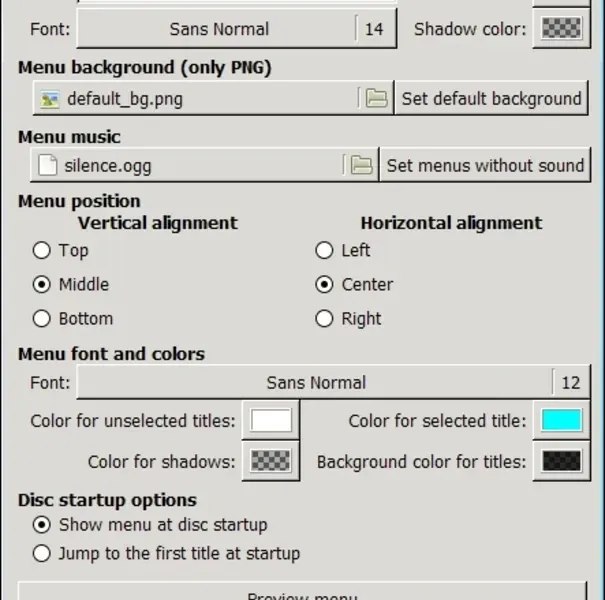Screen dimensions: 605x600
Task: Select Show menu at disc startup
Action: [41, 524]
